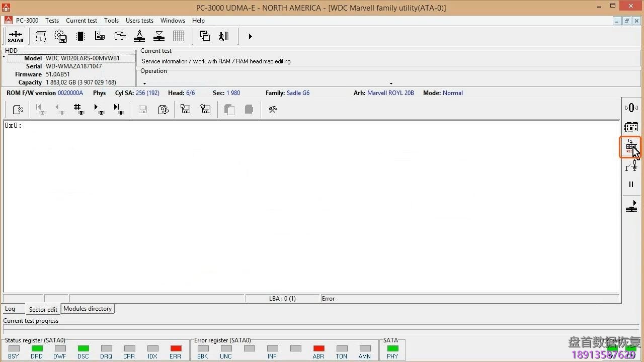Click the hash go-to-sector icon
Screen dimensions: 644x362
coord(78,109)
